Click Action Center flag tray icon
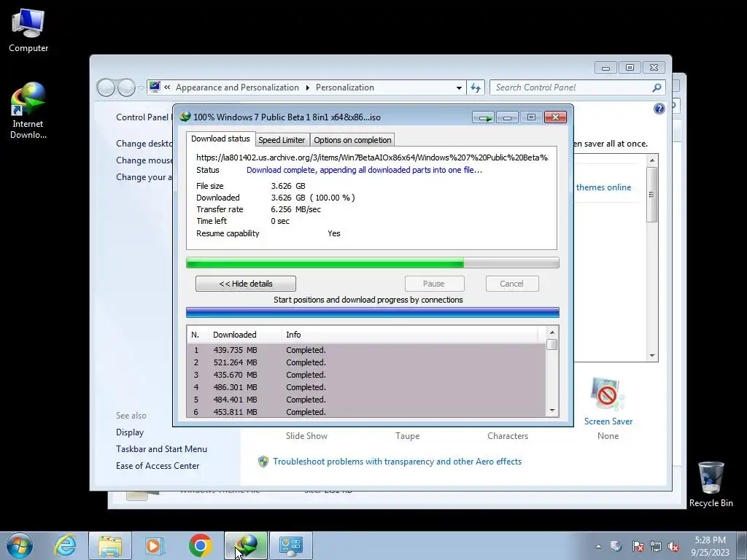The width and height of the screenshot is (747, 560). [x=638, y=546]
